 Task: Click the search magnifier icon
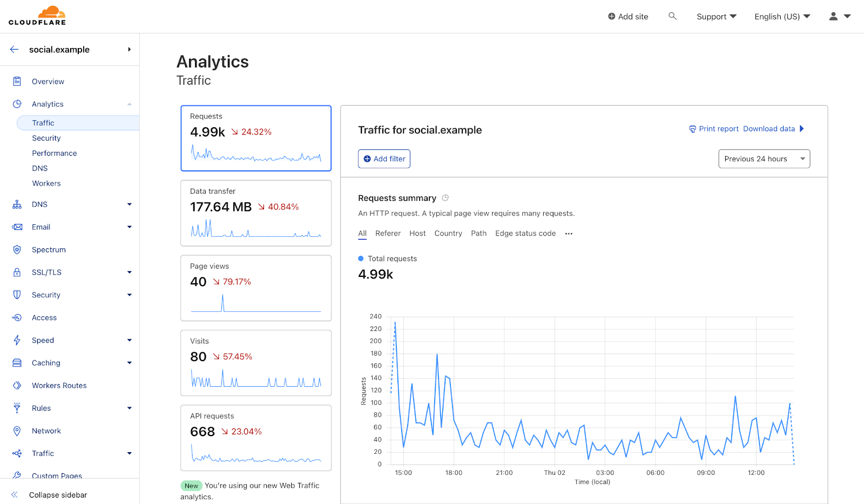[672, 16]
